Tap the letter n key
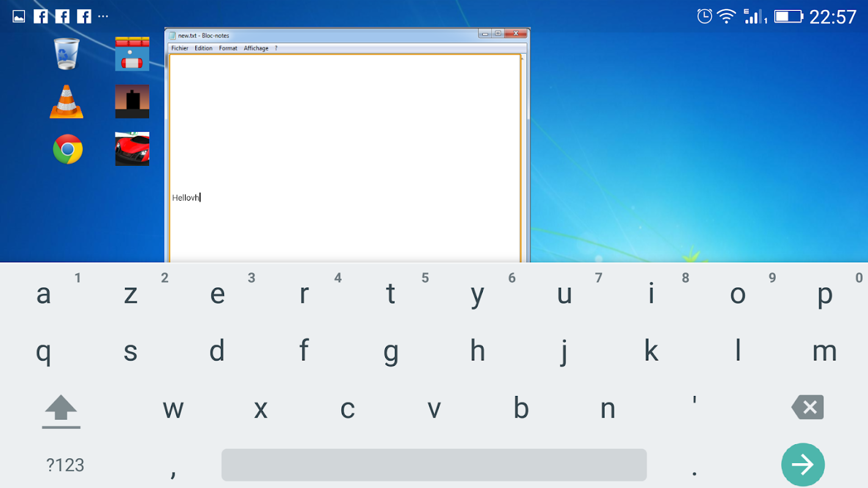 click(607, 409)
